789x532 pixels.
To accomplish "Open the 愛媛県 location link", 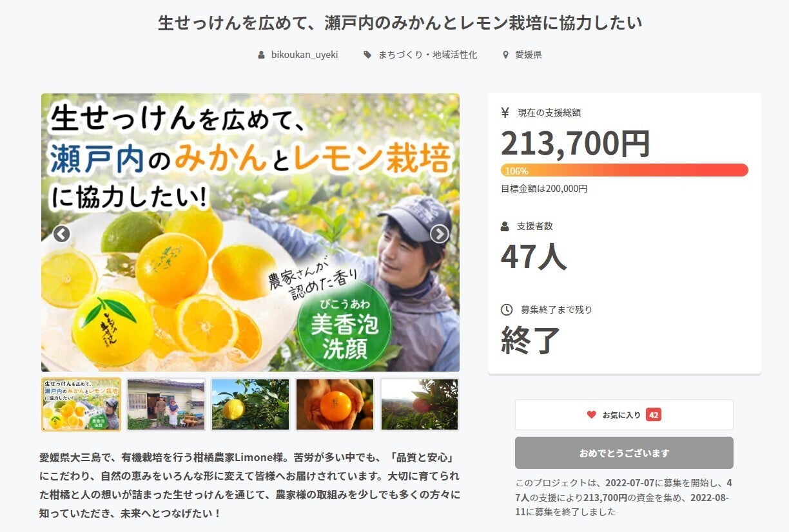I will pyautogui.click(x=529, y=55).
